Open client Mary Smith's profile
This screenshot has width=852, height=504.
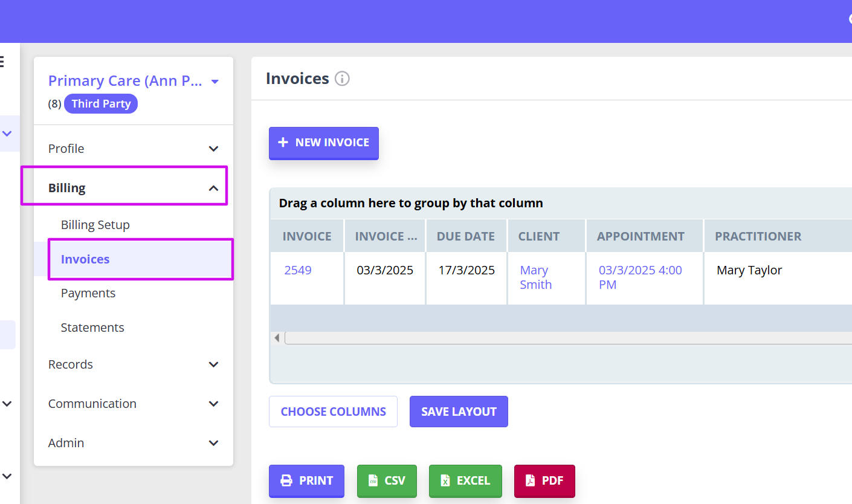[x=535, y=277]
